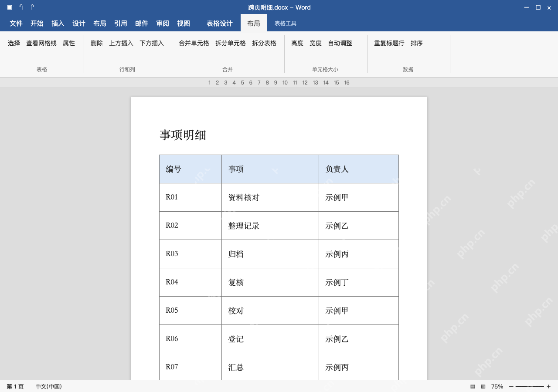Click the 负责人 header cell

[x=359, y=169]
